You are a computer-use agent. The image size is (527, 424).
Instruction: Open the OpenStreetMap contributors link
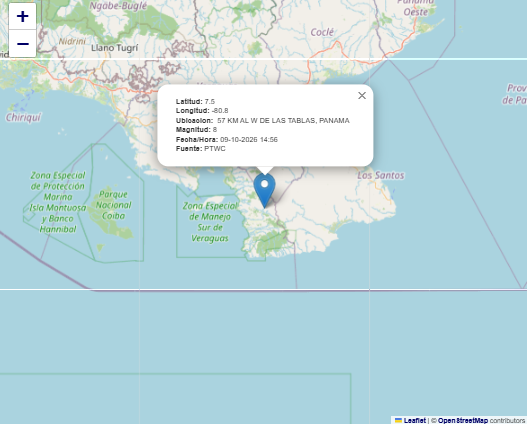pos(463,420)
